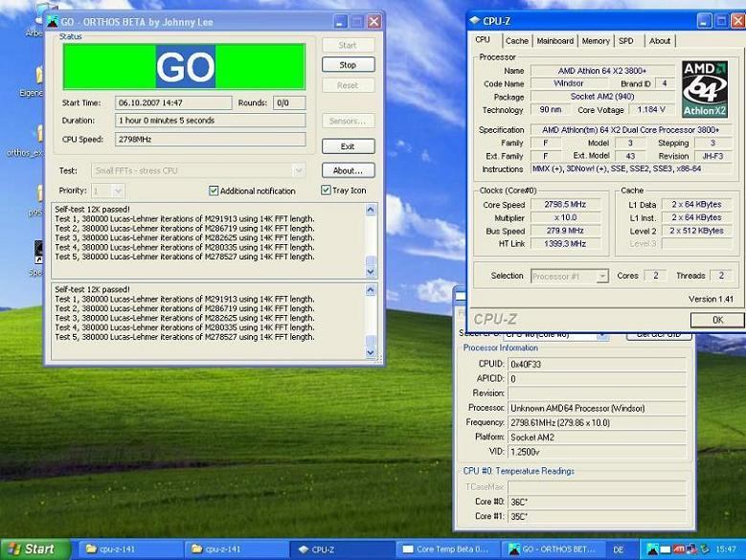The height and width of the screenshot is (560, 746).
Task: Click the Duration field in ORTHOS
Action: click(210, 121)
